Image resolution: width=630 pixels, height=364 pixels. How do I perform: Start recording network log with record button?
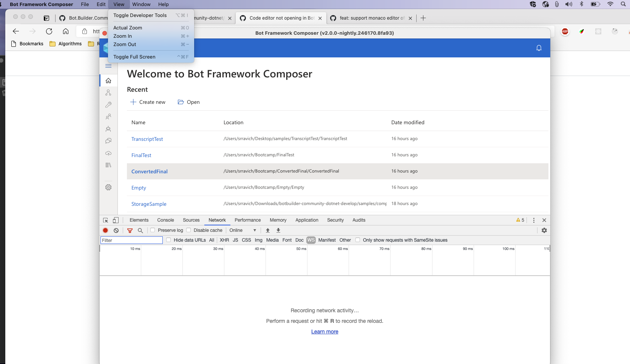click(x=105, y=230)
